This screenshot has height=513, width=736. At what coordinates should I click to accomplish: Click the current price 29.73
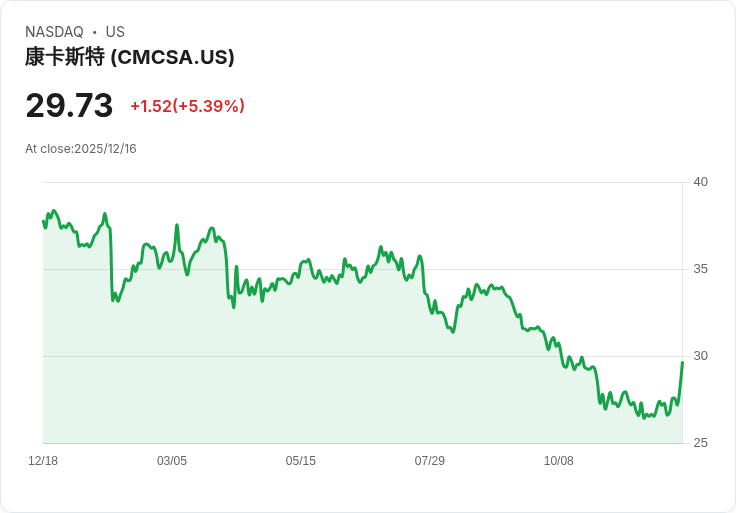point(69,105)
